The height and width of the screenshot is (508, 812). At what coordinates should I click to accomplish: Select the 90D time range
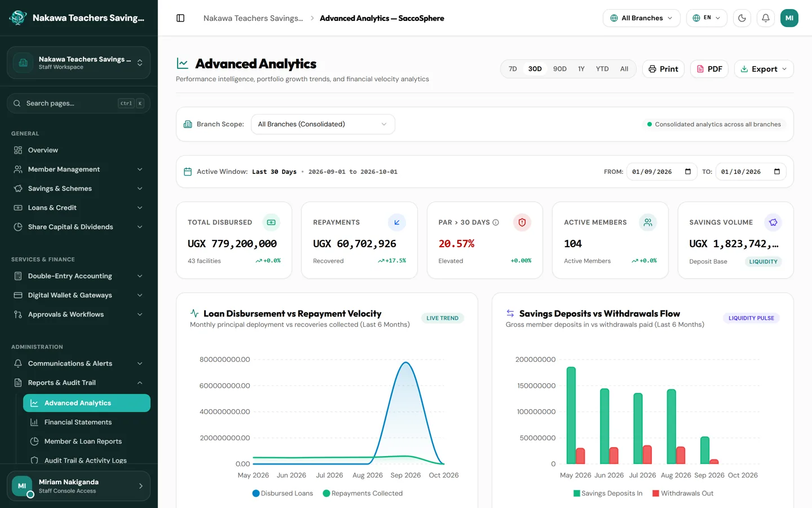[560, 69]
